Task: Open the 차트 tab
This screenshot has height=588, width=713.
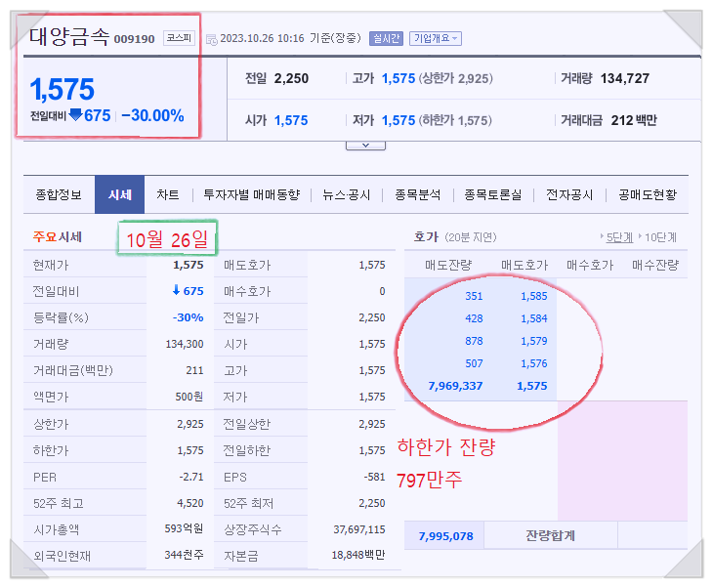Action: tap(168, 195)
